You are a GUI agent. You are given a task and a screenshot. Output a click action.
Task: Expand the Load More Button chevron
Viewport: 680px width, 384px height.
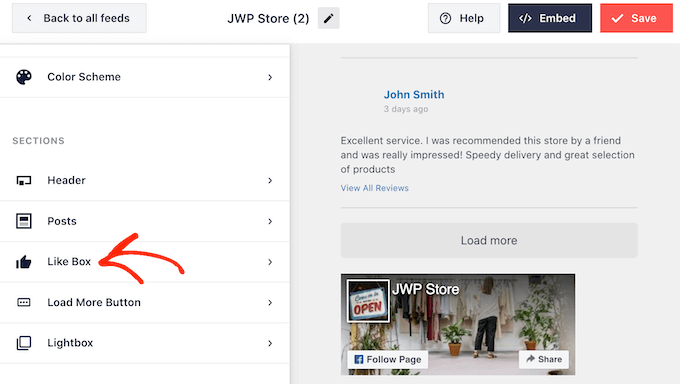[270, 302]
